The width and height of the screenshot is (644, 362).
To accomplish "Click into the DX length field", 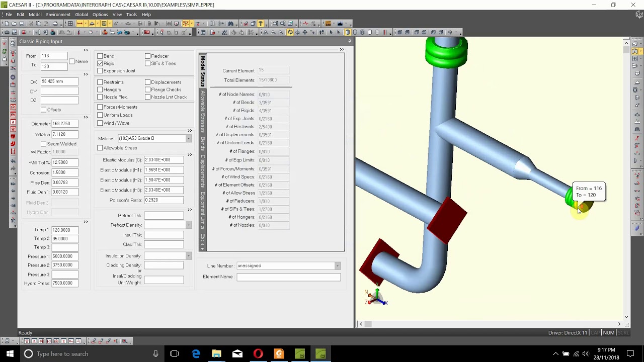I will pyautogui.click(x=59, y=81).
